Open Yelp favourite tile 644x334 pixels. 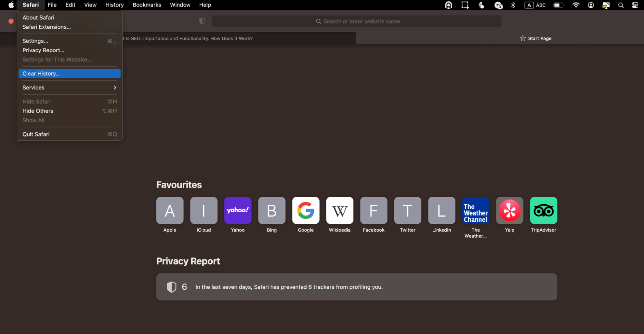[510, 210]
